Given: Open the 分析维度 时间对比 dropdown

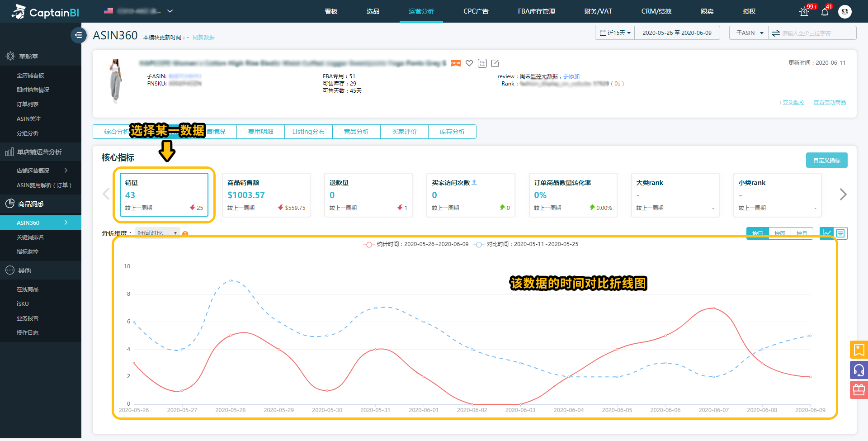Looking at the screenshot, I should [x=157, y=233].
